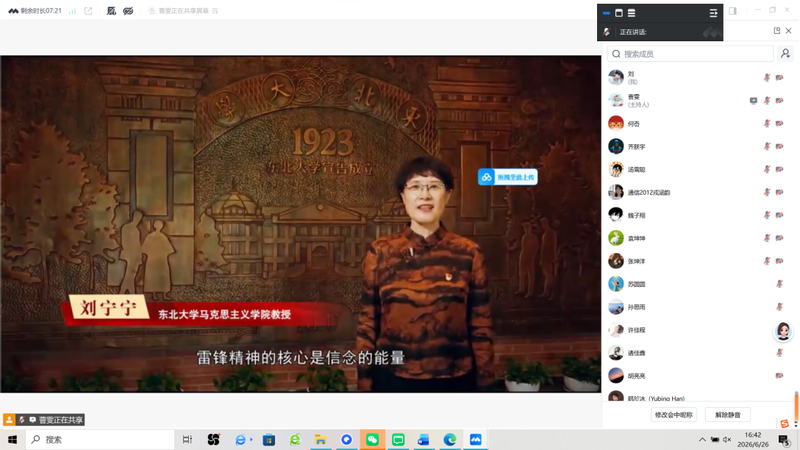
Task: Click the share/pop-out icon in top bar
Action: click(88, 11)
